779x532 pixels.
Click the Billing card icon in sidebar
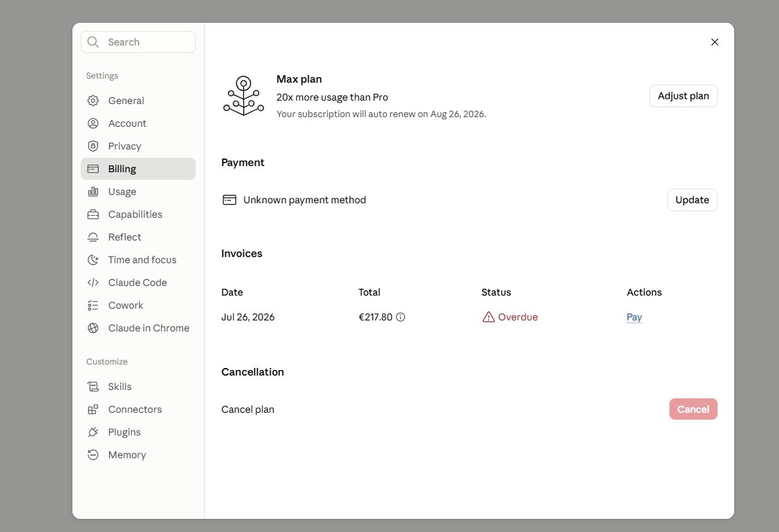tap(93, 169)
